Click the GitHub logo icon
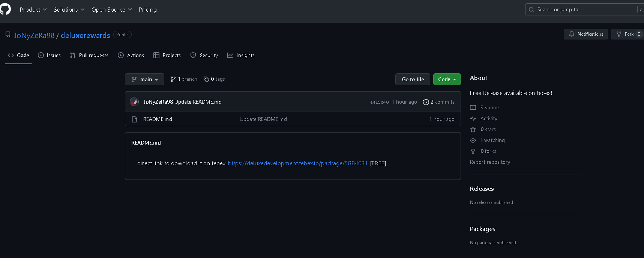The image size is (644, 258). click(5, 9)
